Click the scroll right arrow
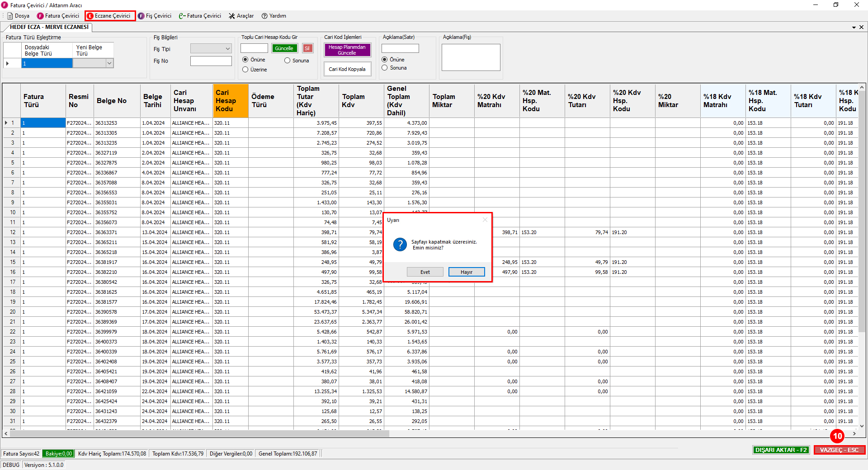The image size is (868, 470). coord(854,433)
